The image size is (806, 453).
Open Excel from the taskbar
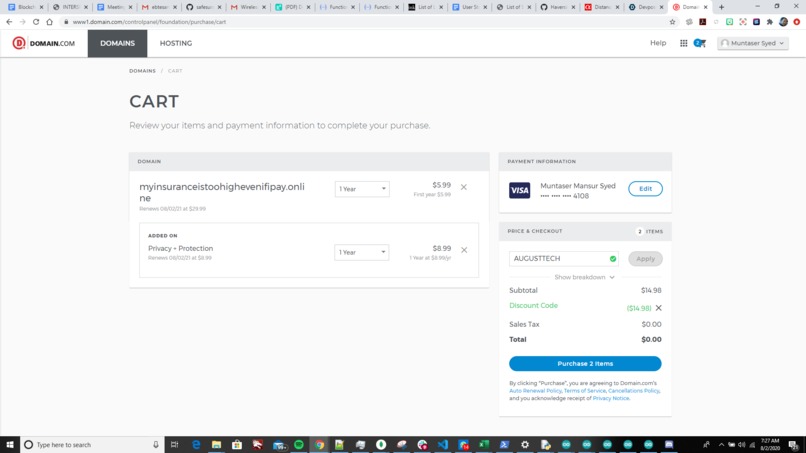coord(484,444)
